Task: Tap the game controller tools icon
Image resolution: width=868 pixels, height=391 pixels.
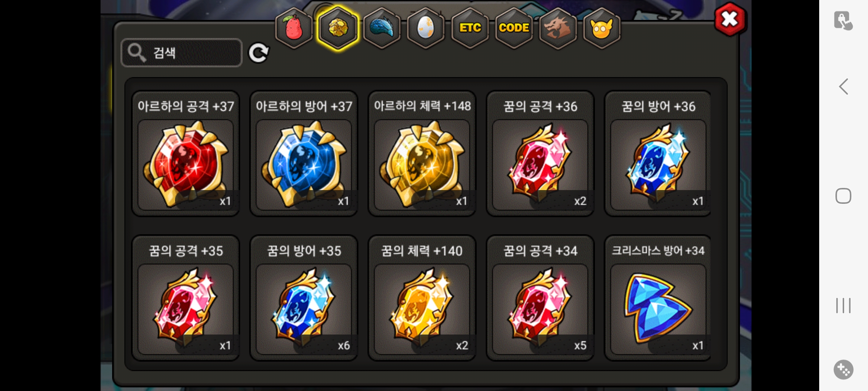Action: [x=843, y=370]
